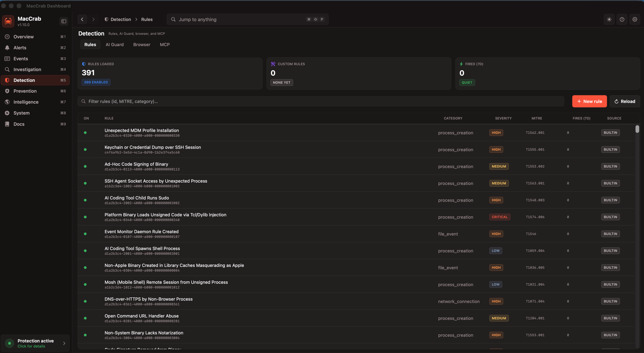Click the CRITICAL severity badge
Image resolution: width=644 pixels, height=353 pixels.
tap(499, 217)
